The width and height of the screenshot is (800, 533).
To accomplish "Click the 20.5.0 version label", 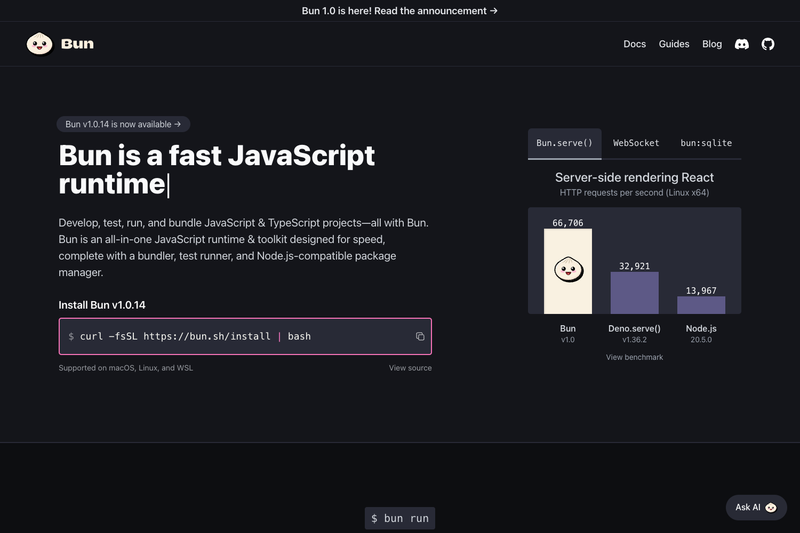I will coord(701,340).
